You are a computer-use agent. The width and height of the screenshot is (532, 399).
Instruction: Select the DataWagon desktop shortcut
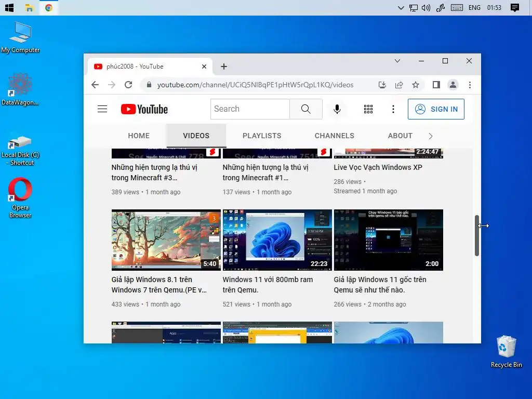point(20,89)
